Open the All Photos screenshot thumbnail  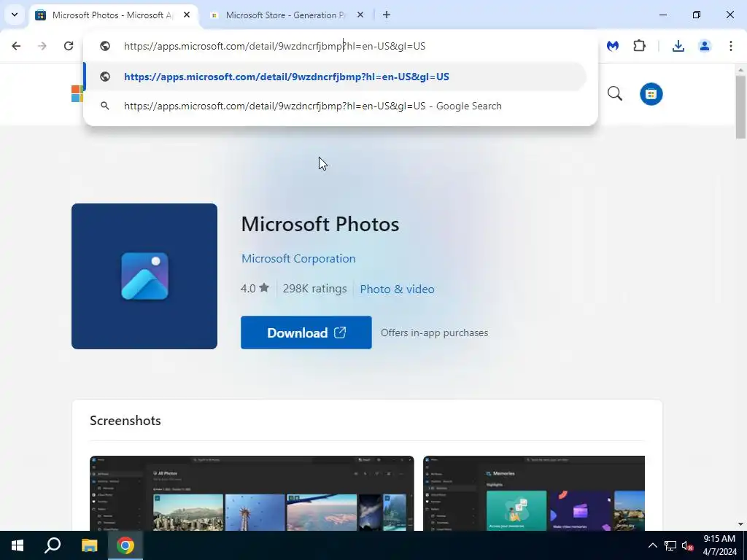[x=252, y=494]
